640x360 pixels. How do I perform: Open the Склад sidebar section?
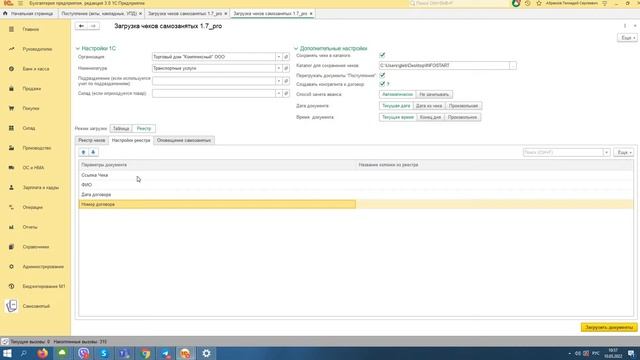[x=29, y=128]
